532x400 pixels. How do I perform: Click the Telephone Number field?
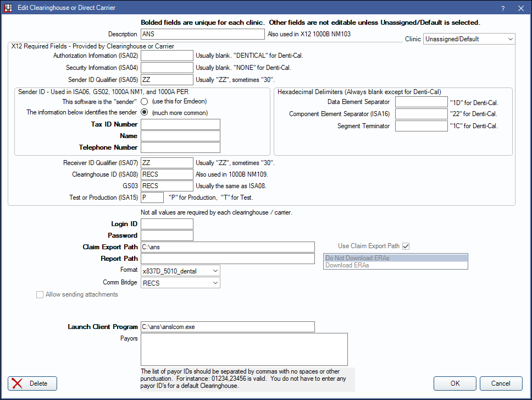[x=180, y=147]
